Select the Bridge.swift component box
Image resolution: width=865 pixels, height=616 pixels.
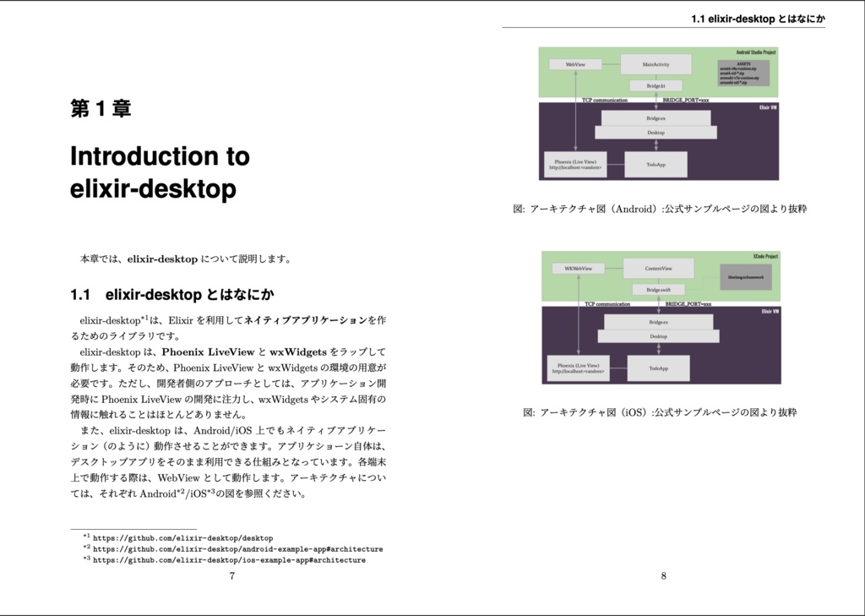pyautogui.click(x=657, y=288)
